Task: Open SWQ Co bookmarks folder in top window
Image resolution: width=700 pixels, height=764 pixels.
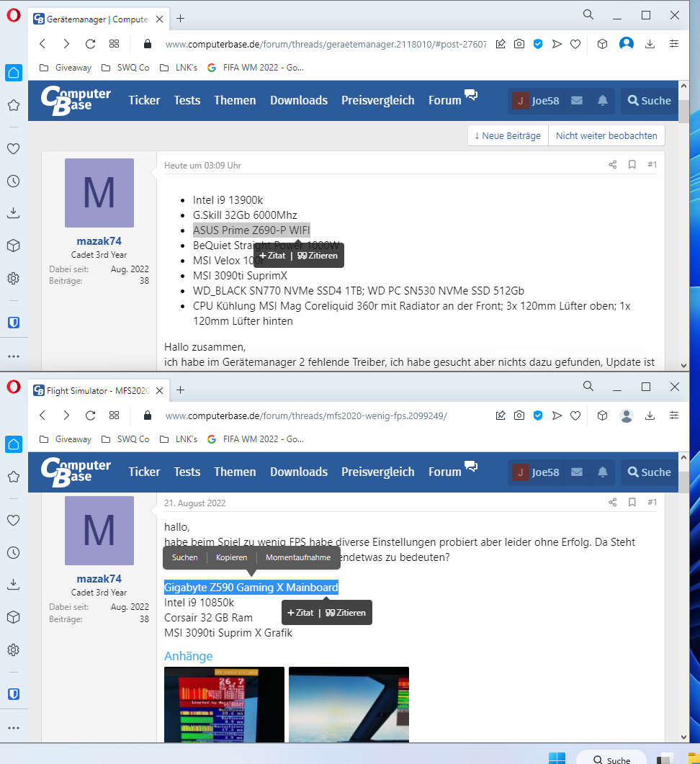Action: [x=125, y=68]
